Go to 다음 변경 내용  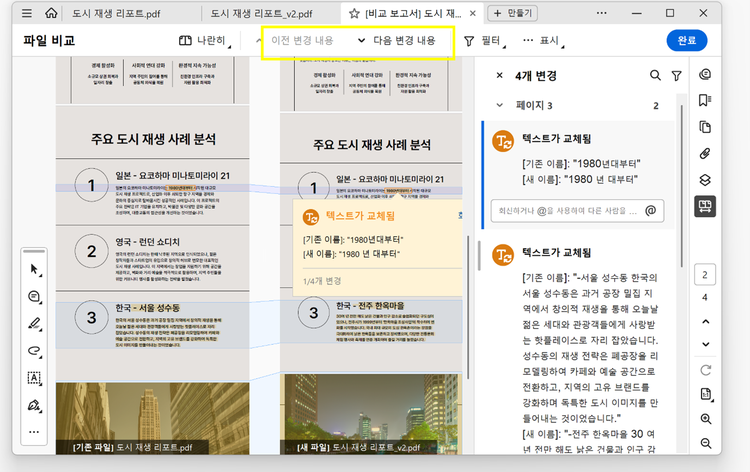(397, 41)
